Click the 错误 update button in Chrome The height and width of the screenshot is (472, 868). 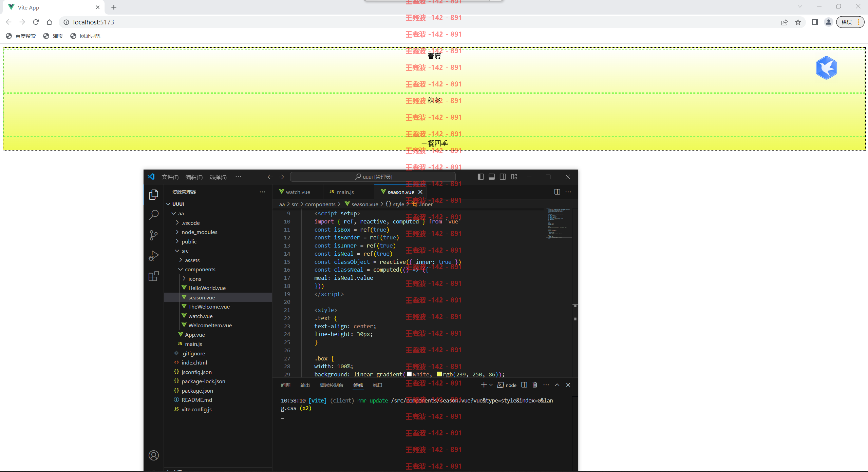point(850,22)
